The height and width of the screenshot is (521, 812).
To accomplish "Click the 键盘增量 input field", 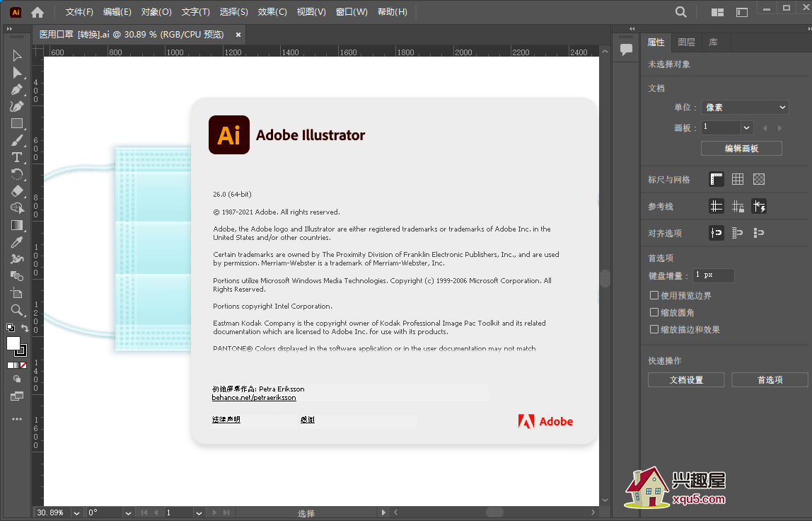I will [x=713, y=275].
